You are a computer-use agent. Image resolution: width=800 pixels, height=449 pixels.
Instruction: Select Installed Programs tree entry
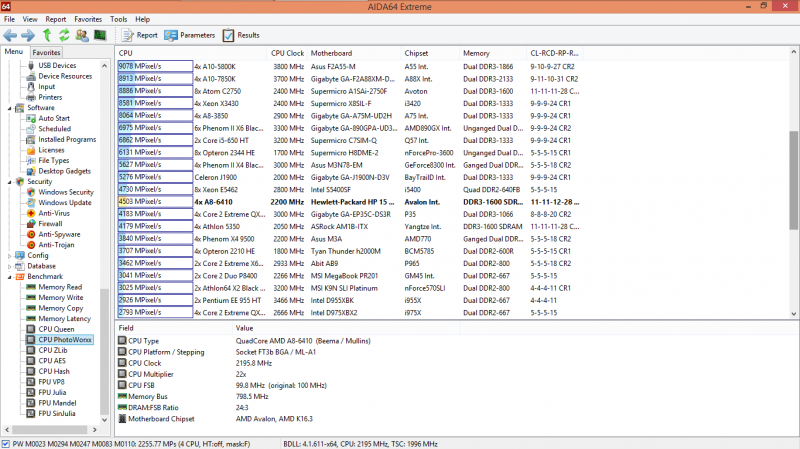tap(67, 139)
